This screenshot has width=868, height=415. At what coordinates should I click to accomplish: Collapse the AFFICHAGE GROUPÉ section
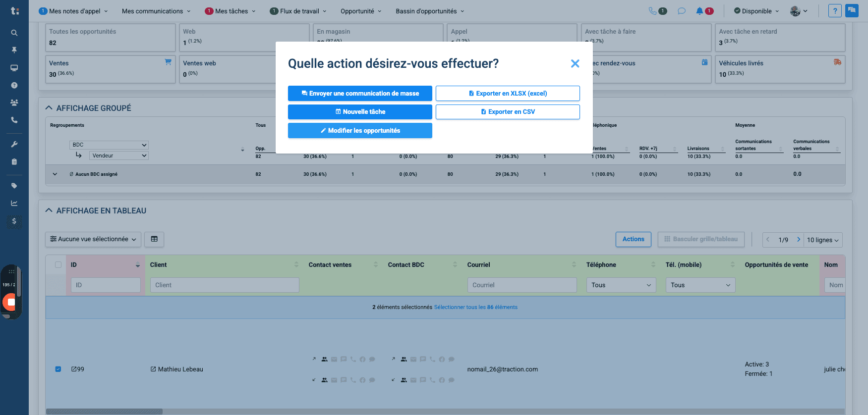tap(49, 108)
